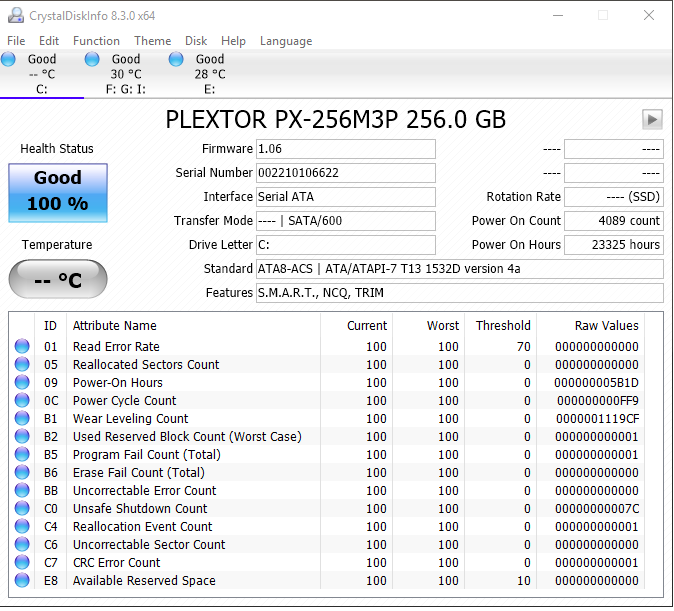Viewport: 674px width, 611px height.
Task: Click raw value 000000005B1D
Action: [x=596, y=383]
